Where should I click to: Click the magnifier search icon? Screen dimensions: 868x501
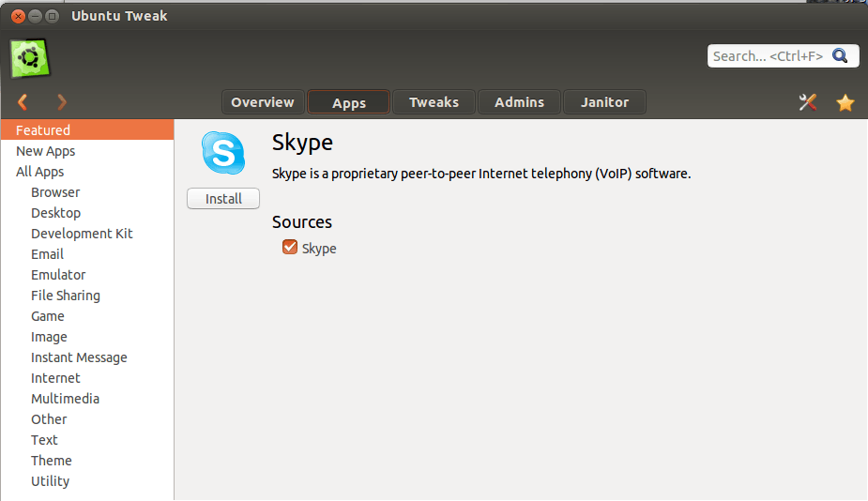coord(840,56)
